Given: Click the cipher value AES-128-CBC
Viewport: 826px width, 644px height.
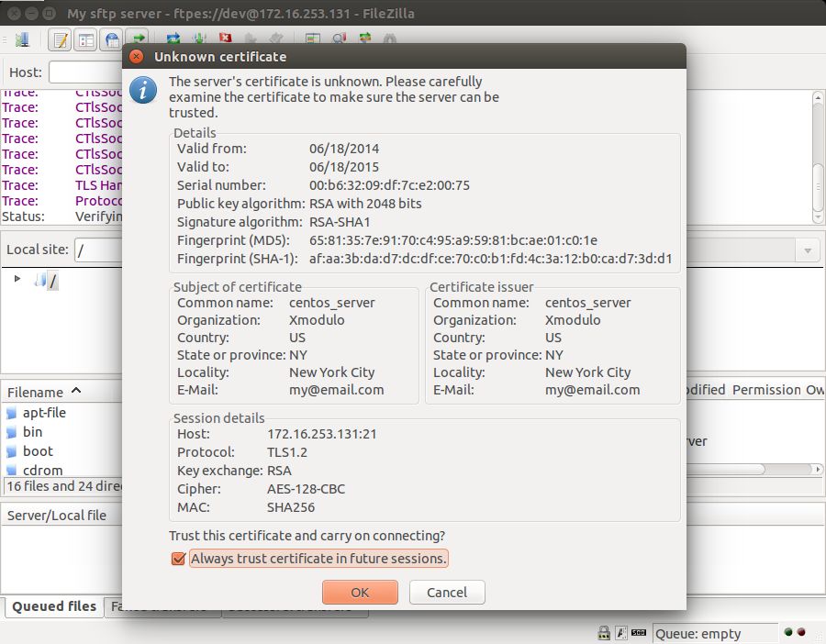Looking at the screenshot, I should pos(306,489).
